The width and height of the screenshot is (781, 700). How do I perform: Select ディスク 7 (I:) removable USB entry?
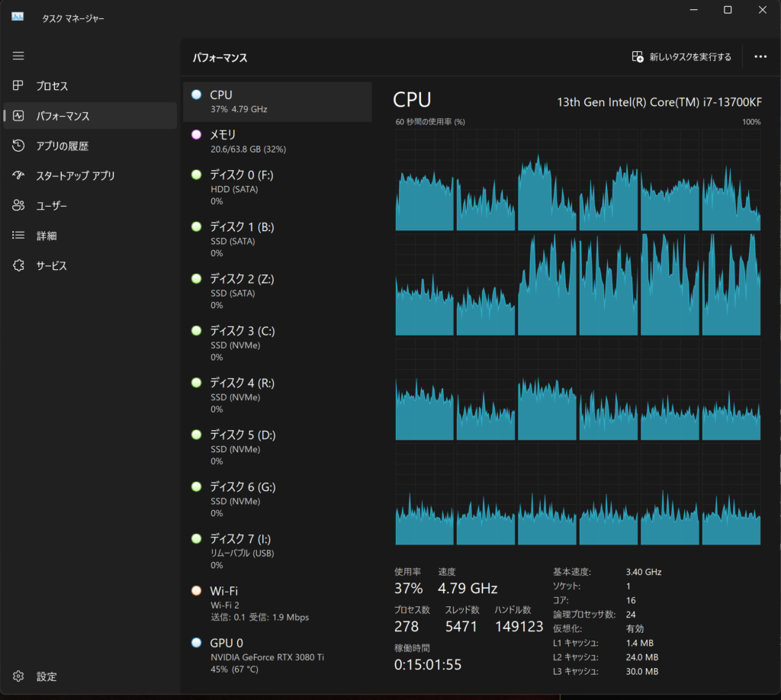(x=278, y=551)
